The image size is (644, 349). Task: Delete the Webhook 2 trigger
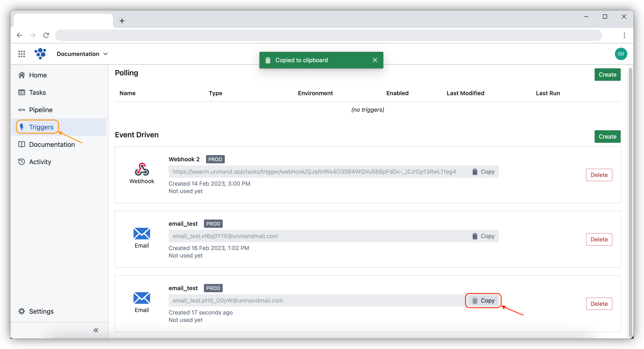pyautogui.click(x=599, y=175)
